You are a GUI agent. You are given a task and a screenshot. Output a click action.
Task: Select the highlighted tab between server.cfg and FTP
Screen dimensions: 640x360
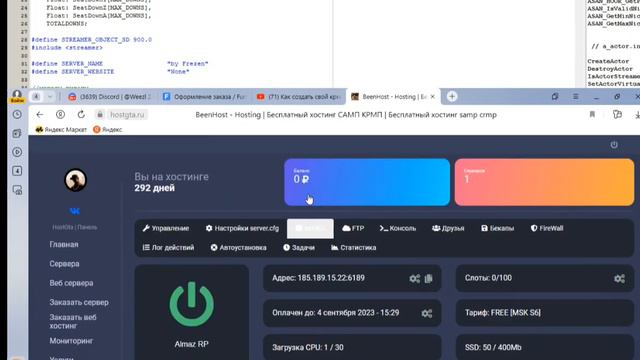[310, 229]
